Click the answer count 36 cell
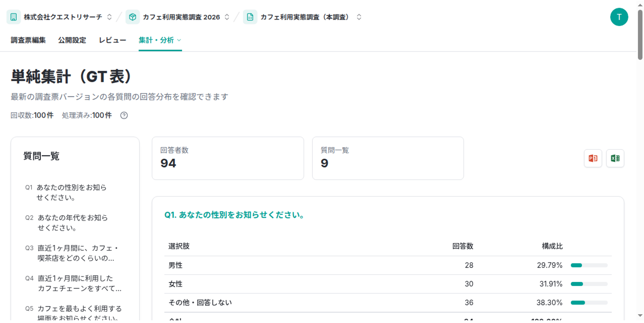Screen dimensions: 644x323 [469, 303]
